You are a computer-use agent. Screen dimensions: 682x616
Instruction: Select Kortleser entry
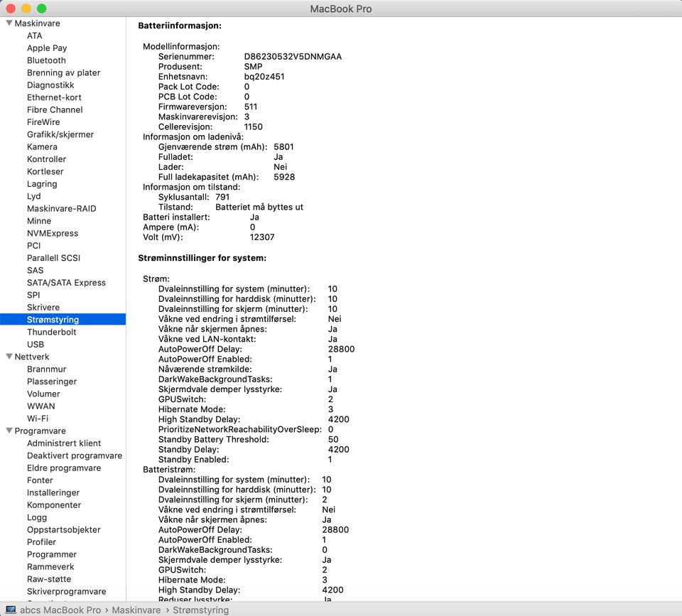(x=45, y=171)
